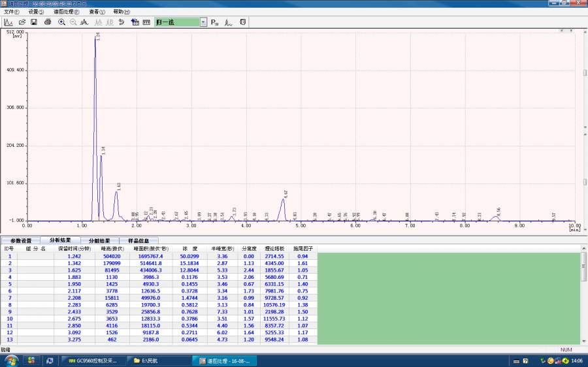Select concentration cell 50.0299
The height and width of the screenshot is (367, 588).
(x=189, y=257)
